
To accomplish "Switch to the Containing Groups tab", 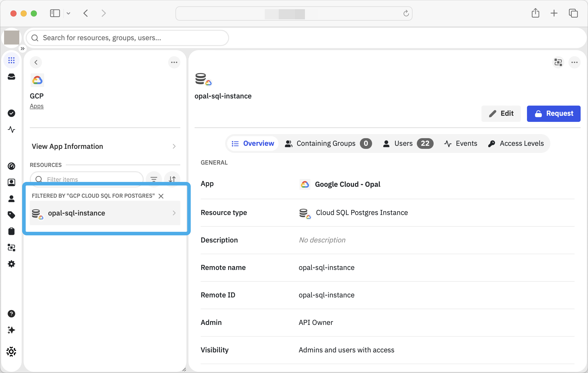I will pyautogui.click(x=328, y=144).
